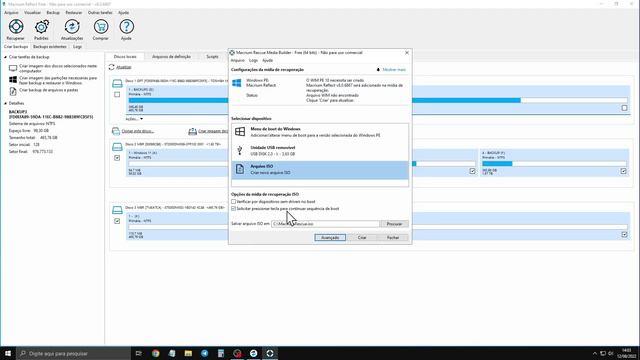The width and height of the screenshot is (640, 360).
Task: Click the BACKUP (F:) partition usage bar
Action: [553, 164]
